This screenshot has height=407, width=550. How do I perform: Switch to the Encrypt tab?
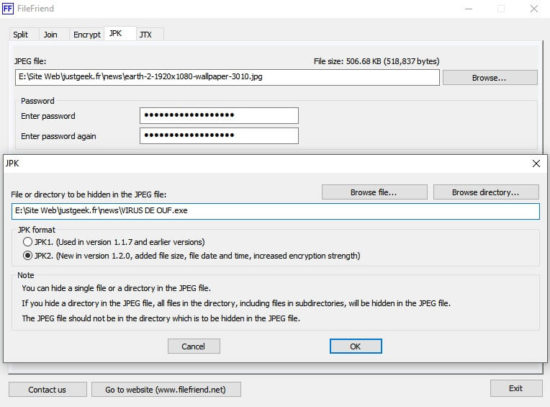[87, 35]
